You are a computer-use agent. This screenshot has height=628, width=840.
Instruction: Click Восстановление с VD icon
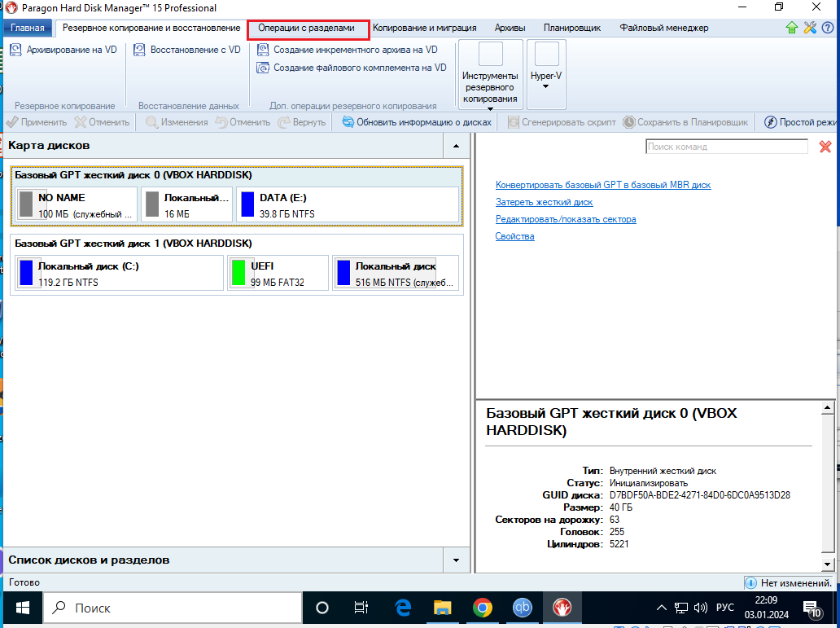click(187, 50)
